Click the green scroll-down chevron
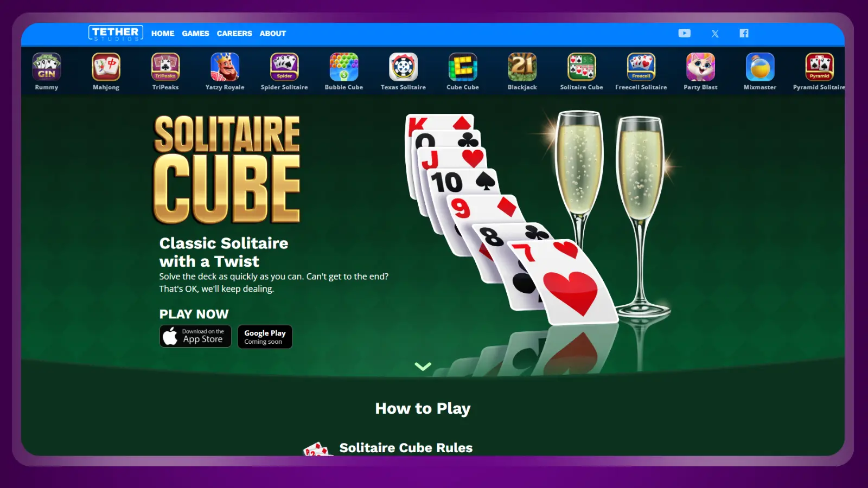The image size is (868, 488). [423, 367]
